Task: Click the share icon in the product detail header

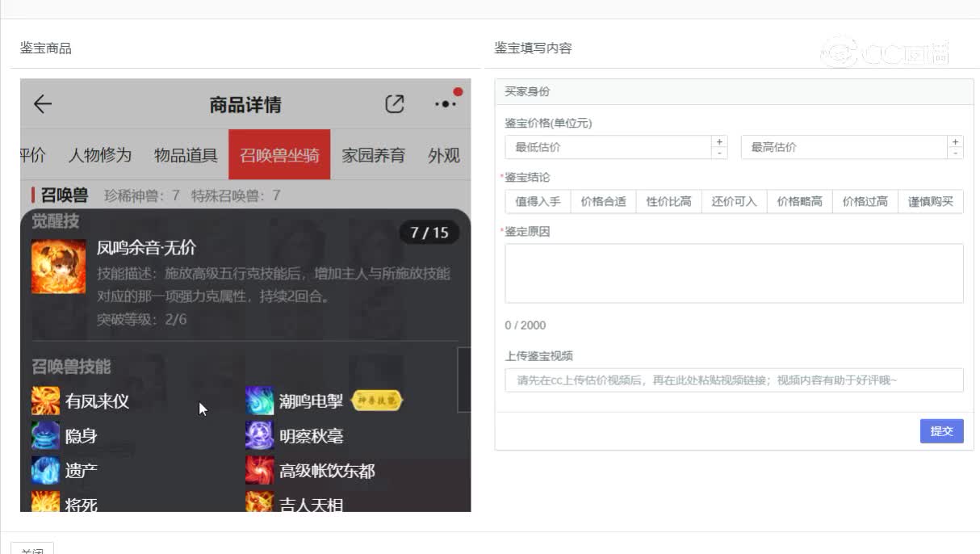Action: pyautogui.click(x=393, y=103)
